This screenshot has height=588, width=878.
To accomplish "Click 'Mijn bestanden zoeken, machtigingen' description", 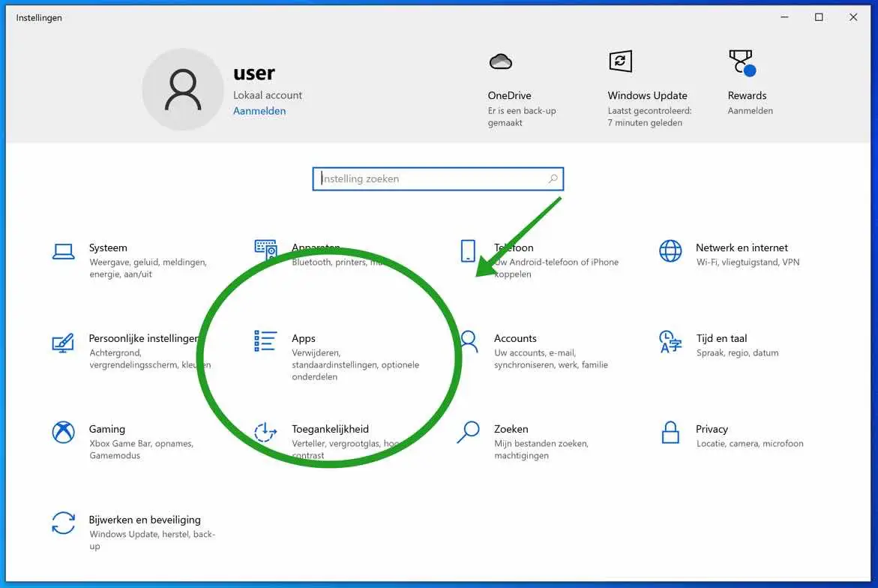I will [541, 449].
